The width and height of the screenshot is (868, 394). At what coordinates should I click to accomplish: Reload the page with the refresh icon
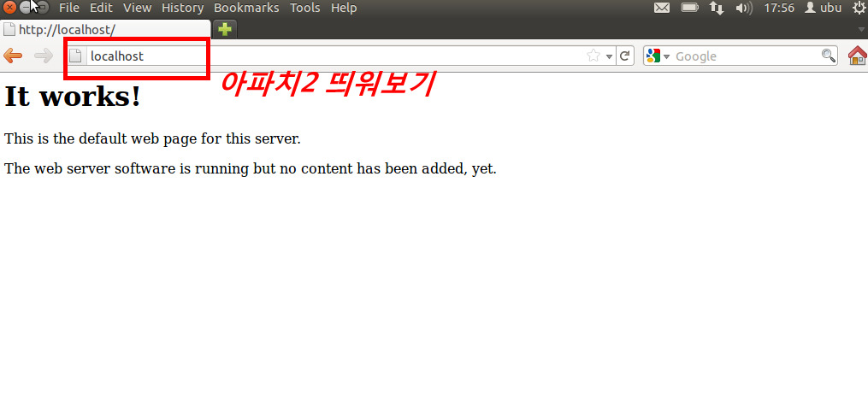point(625,56)
